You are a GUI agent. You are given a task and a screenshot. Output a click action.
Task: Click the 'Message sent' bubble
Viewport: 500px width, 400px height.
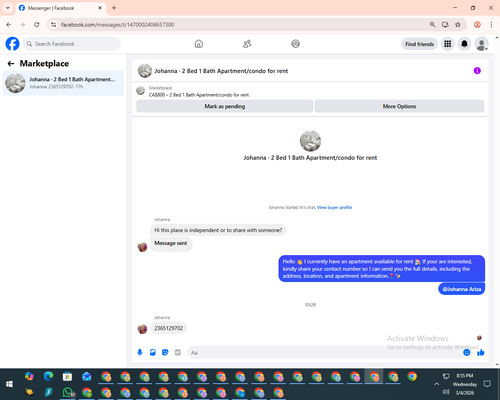[x=171, y=244]
